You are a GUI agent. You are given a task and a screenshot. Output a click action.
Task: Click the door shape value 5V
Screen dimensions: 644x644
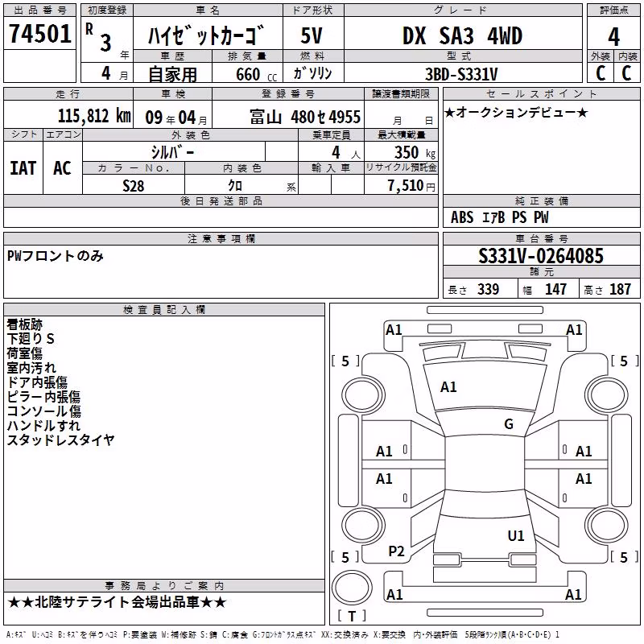pyautogui.click(x=312, y=35)
